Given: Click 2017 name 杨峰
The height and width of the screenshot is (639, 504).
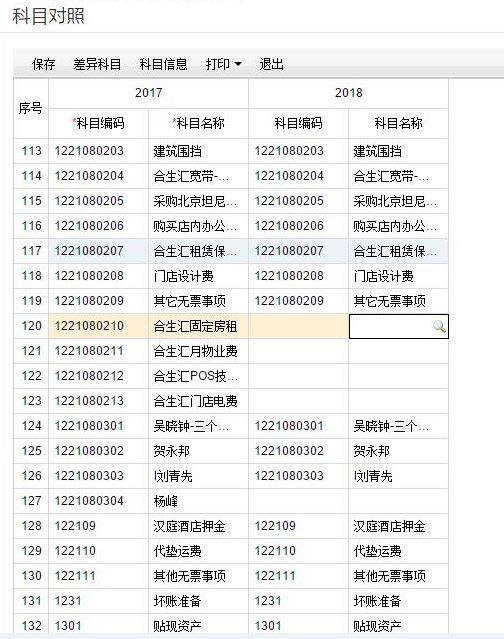Looking at the screenshot, I should pyautogui.click(x=165, y=501).
